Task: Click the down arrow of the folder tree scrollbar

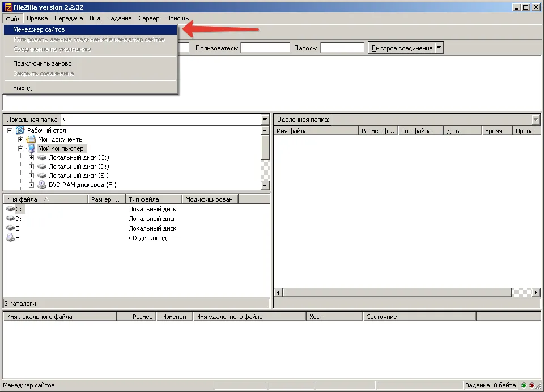Action: pyautogui.click(x=265, y=186)
